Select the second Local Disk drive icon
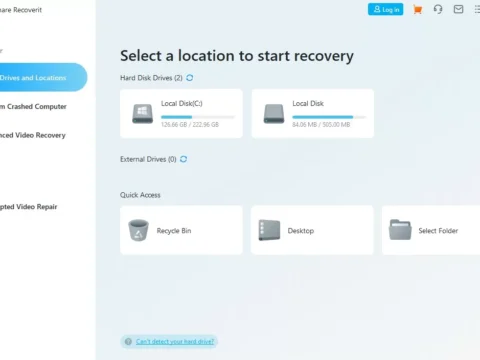 [274, 114]
